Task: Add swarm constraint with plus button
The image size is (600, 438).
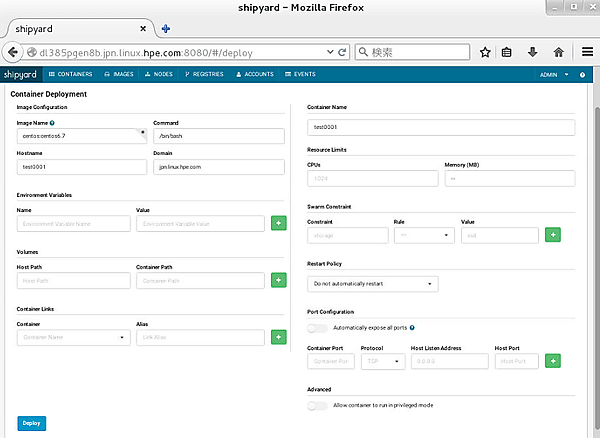Action: pyautogui.click(x=552, y=235)
